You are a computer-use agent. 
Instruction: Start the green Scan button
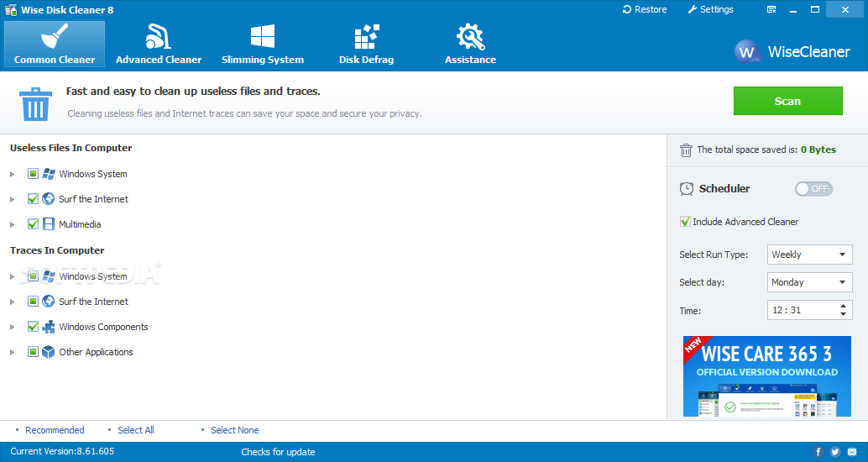coord(787,101)
